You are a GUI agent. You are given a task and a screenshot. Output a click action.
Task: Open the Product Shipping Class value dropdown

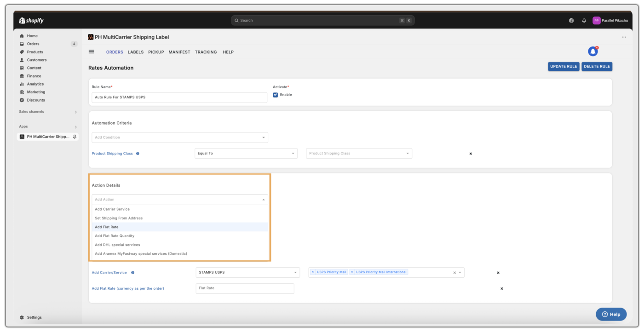(x=359, y=154)
